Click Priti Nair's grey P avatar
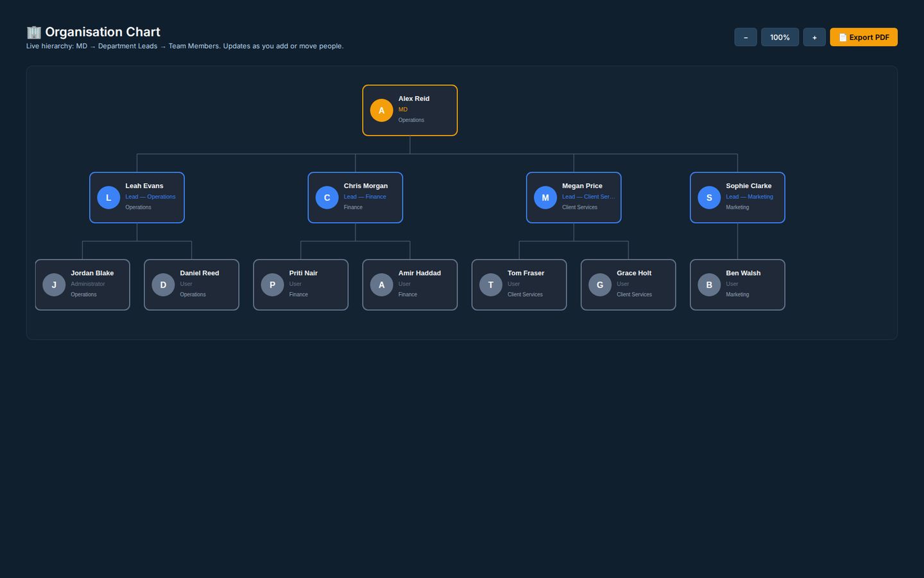This screenshot has height=578, width=924. point(272,285)
